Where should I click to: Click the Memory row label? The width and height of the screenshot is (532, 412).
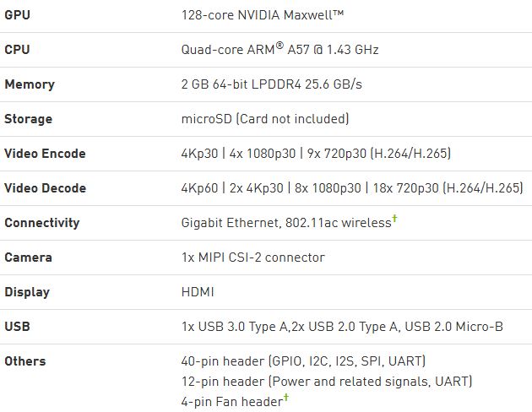click(30, 84)
